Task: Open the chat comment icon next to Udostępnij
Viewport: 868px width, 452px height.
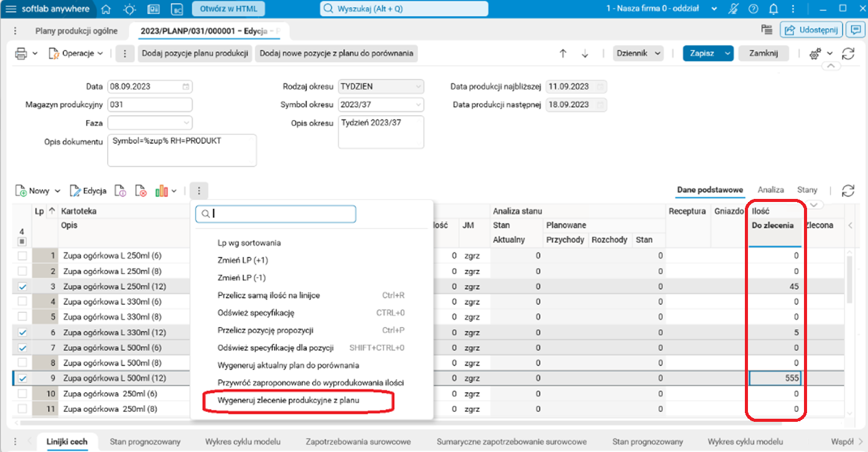Action: pos(854,29)
